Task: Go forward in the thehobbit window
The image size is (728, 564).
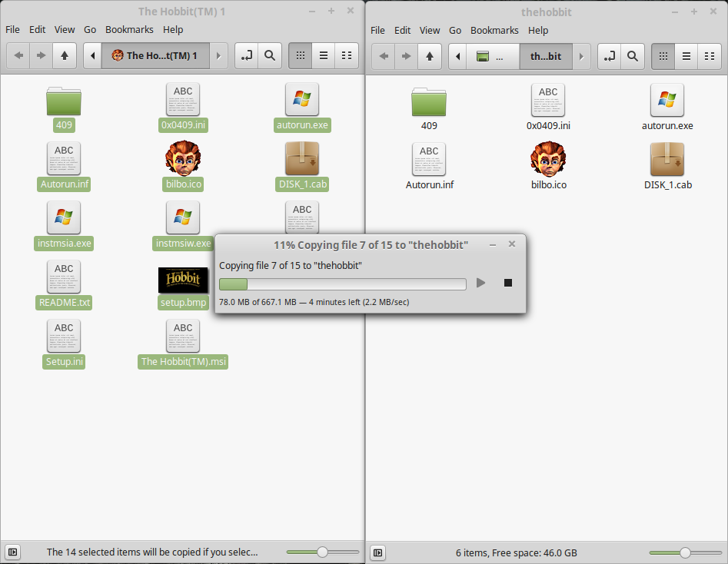Action: point(406,56)
